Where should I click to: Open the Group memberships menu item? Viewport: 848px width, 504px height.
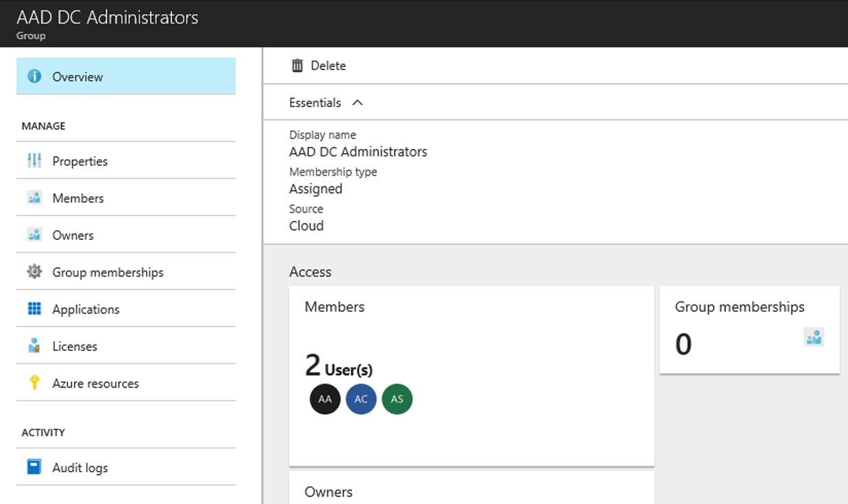[126, 272]
